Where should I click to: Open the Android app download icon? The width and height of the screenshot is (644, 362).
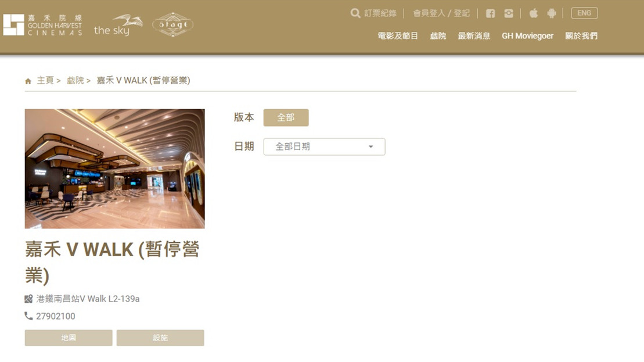pyautogui.click(x=552, y=13)
